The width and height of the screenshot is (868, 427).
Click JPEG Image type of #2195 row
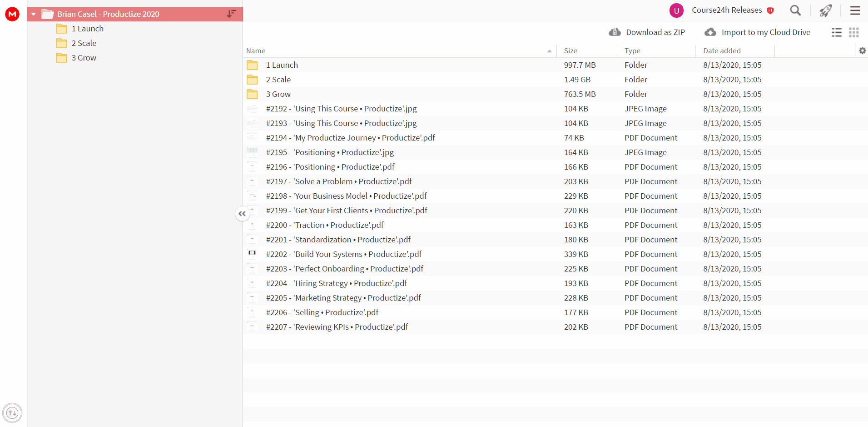coord(645,152)
